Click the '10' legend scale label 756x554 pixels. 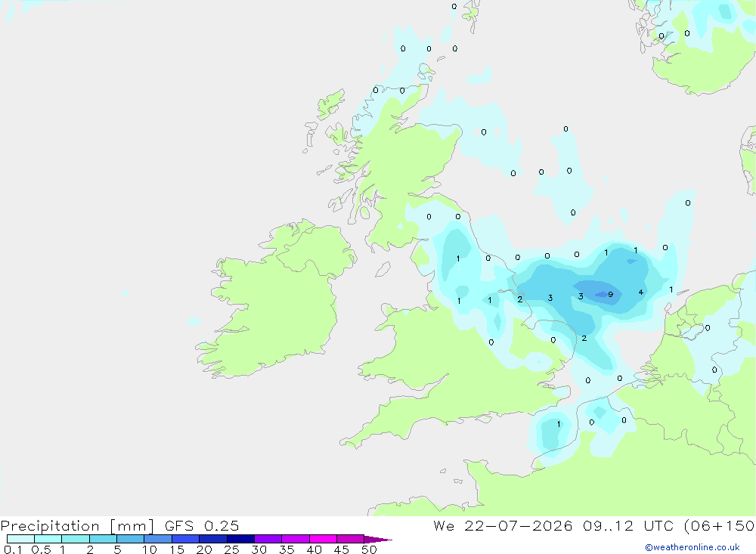pyautogui.click(x=150, y=549)
